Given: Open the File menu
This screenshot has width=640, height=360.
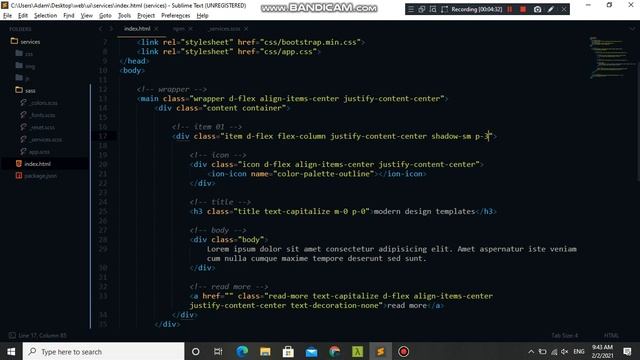Looking at the screenshot, I should pos(7,16).
